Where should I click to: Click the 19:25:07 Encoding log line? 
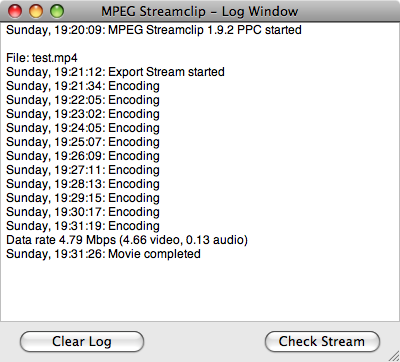click(x=83, y=142)
